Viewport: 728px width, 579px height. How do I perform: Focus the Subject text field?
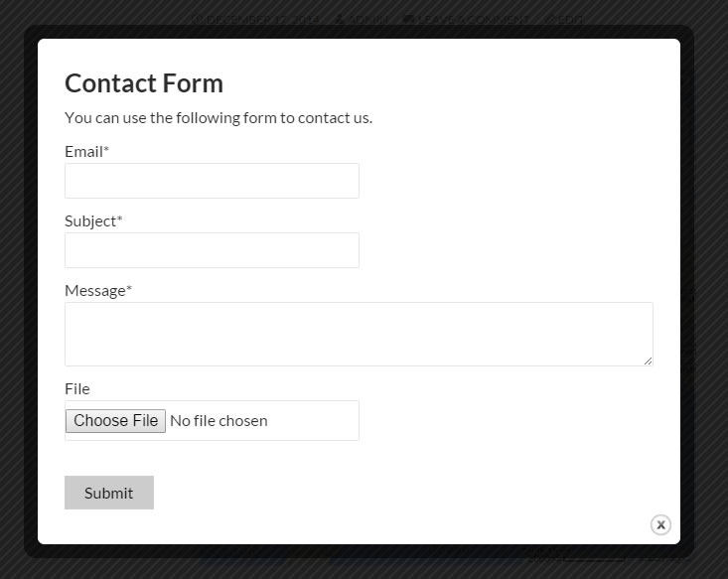pyautogui.click(x=212, y=250)
